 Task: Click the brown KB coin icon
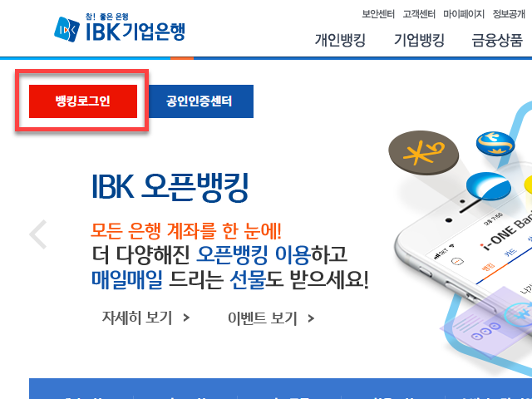pos(423,153)
